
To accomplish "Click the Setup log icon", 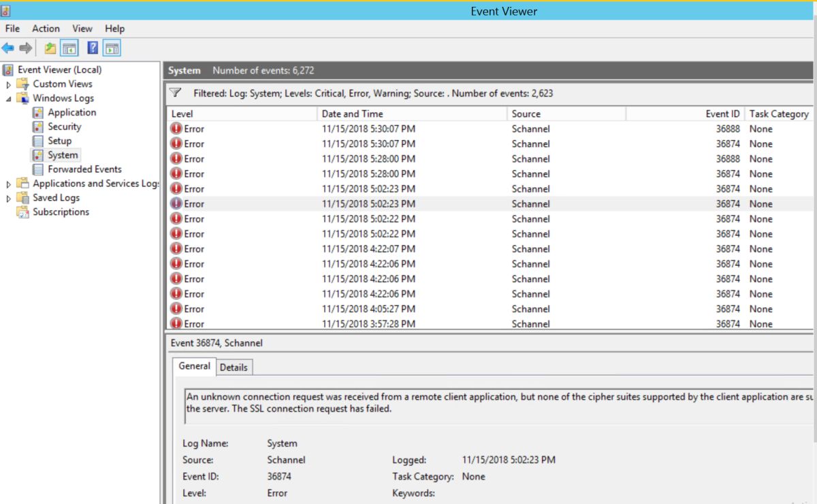I will pyautogui.click(x=38, y=141).
